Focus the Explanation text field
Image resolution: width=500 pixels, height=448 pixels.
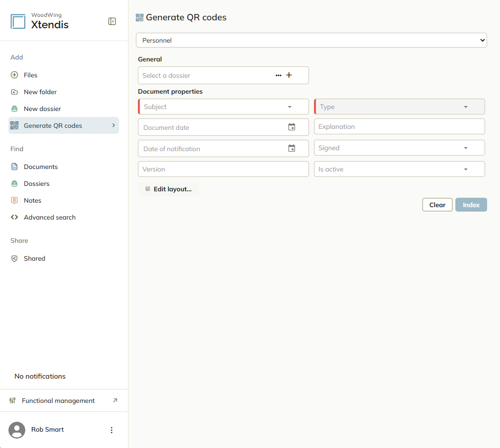[399, 126]
